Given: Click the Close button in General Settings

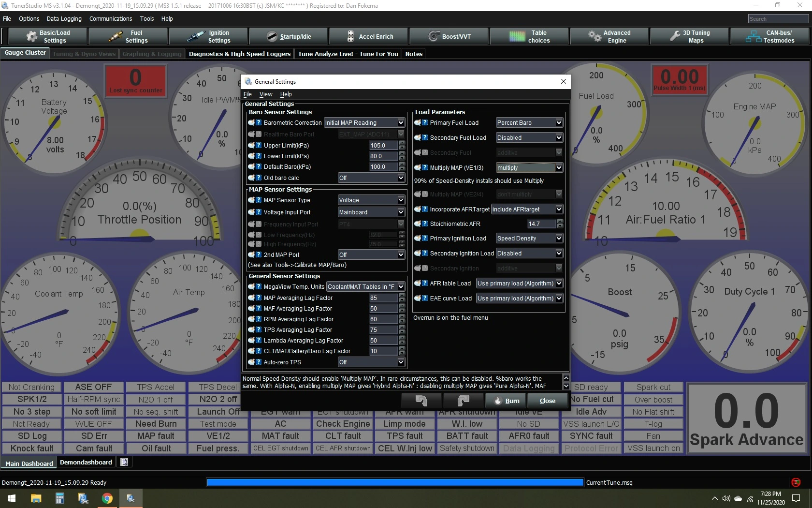Looking at the screenshot, I should coord(547,401).
